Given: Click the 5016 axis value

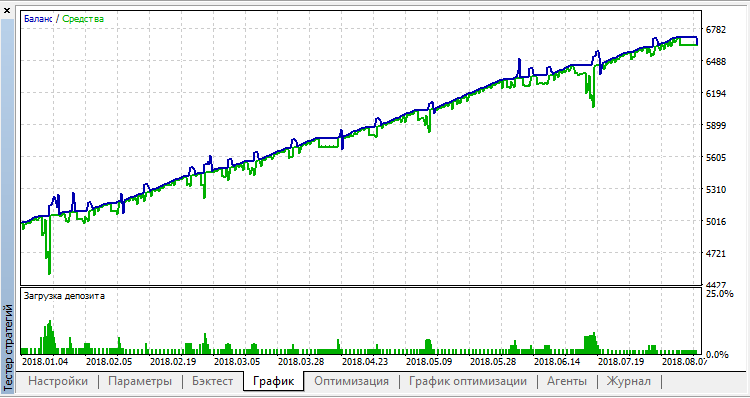Looking at the screenshot, I should (715, 222).
